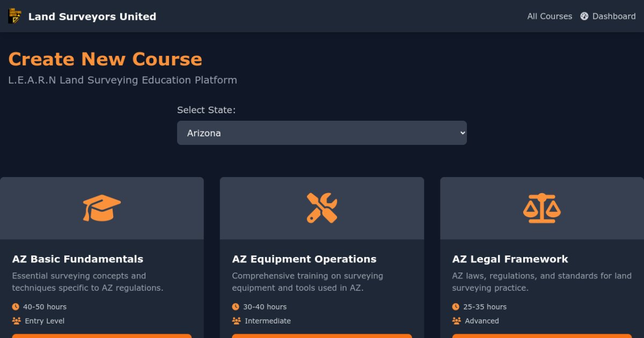Click the Dashboard gauge icon
The image size is (644, 338).
tap(584, 17)
